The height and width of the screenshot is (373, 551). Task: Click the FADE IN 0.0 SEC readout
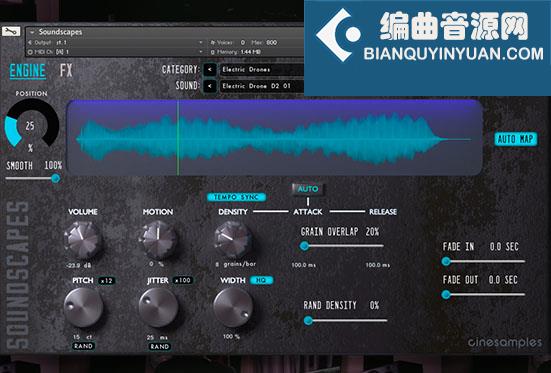[x=504, y=246]
